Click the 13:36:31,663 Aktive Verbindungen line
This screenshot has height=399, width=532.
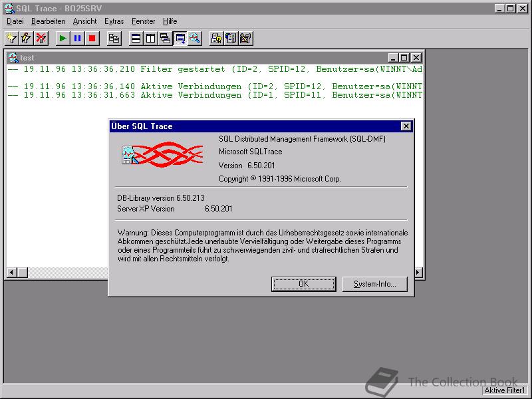(x=215, y=95)
